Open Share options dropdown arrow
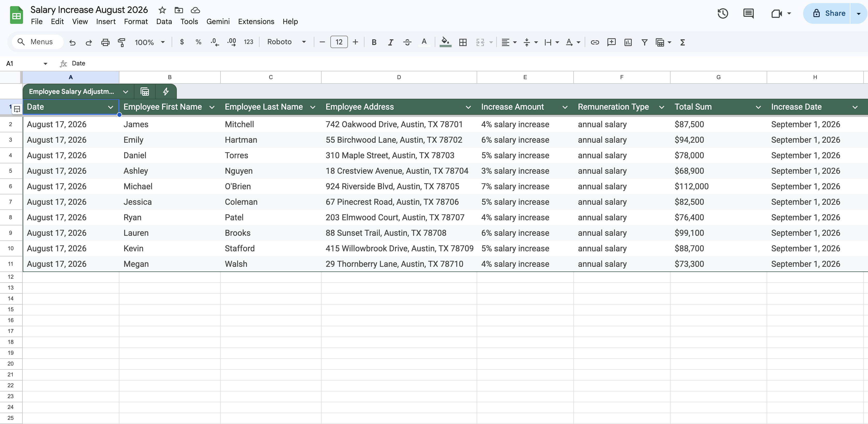 click(x=859, y=13)
